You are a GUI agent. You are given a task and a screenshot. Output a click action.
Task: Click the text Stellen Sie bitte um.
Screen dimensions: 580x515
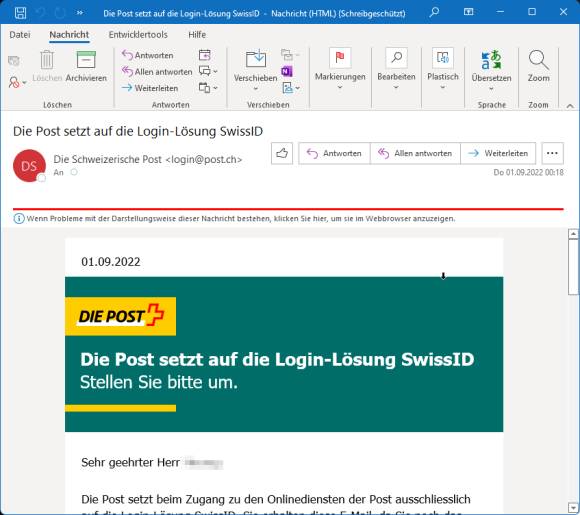coord(159,382)
